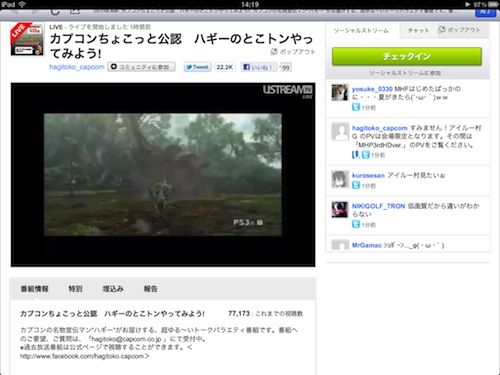
Task: Click Twitter icon under kurosesan post
Action: (356, 185)
